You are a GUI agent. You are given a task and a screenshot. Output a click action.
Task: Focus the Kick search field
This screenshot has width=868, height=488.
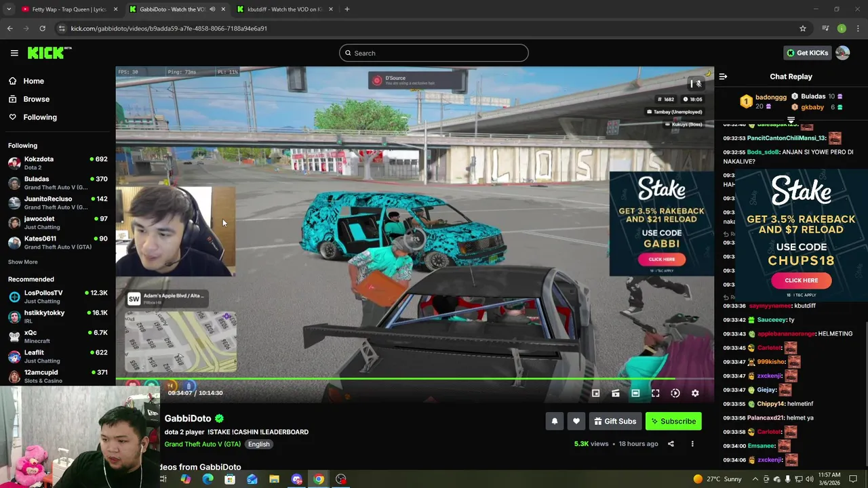[x=434, y=53]
